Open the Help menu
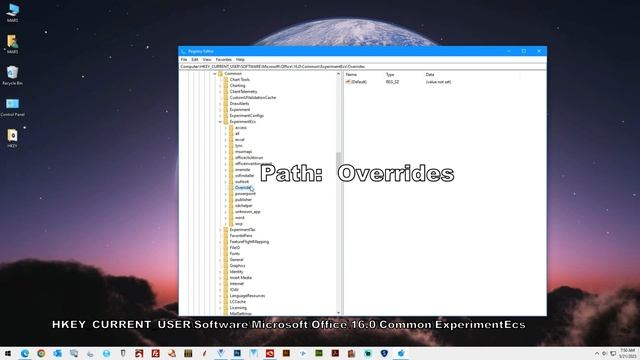Screen dimensions: 640x360 point(240,60)
